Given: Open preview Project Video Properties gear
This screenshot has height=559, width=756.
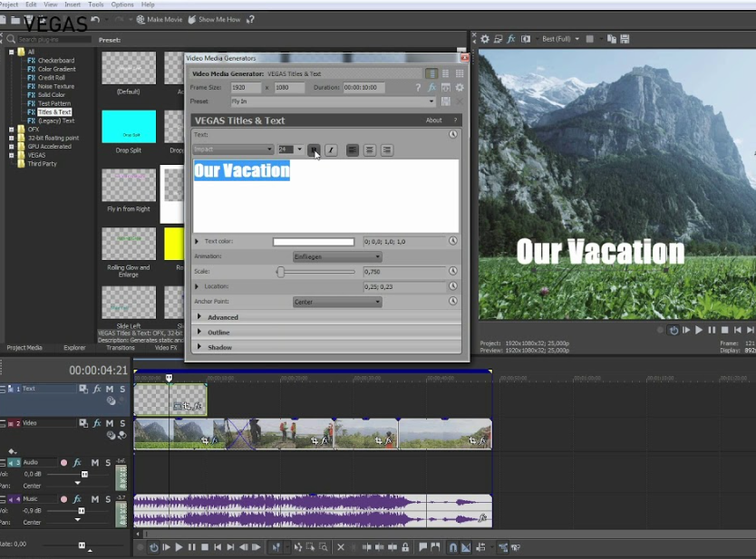Looking at the screenshot, I should 485,39.
